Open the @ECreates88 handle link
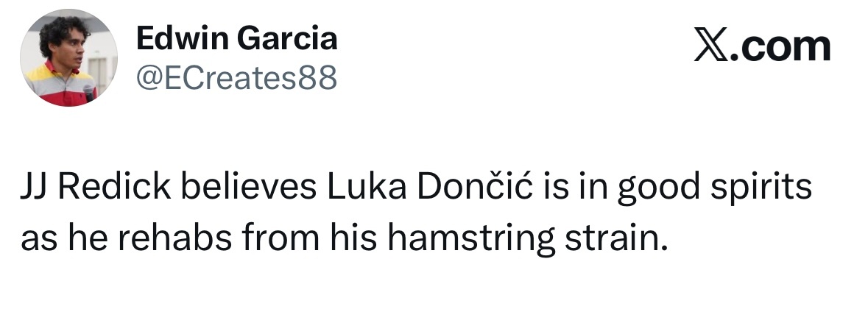Image resolution: width=868 pixels, height=309 pixels. tap(236, 76)
